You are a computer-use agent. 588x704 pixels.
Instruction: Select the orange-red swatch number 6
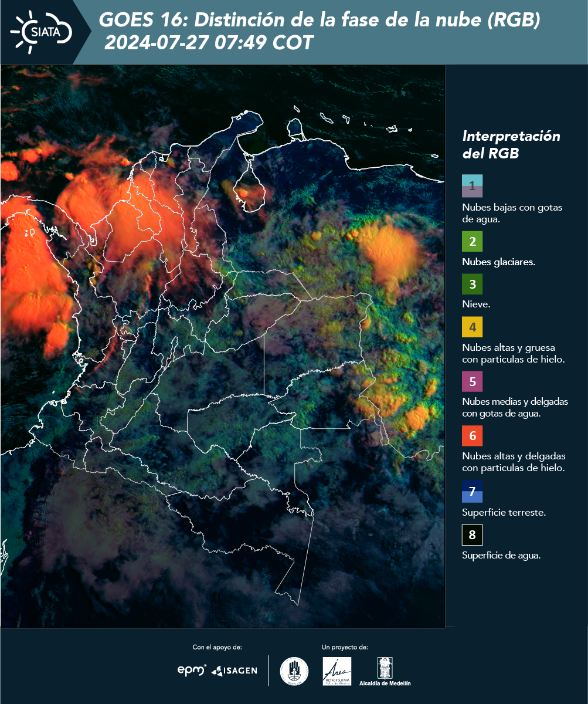(x=472, y=436)
